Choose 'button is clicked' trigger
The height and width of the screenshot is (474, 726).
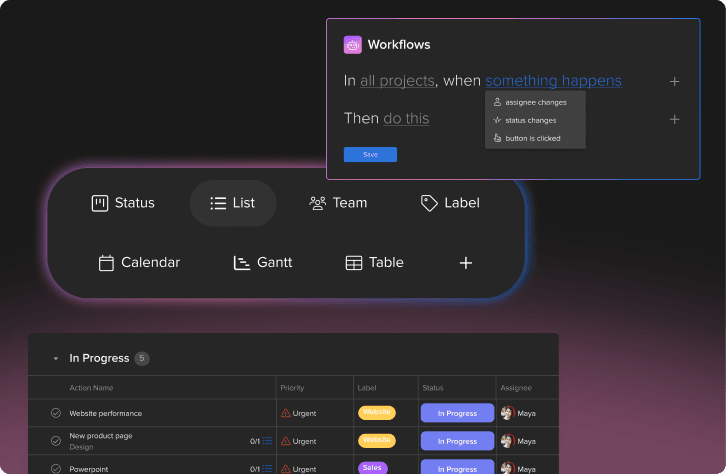point(535,138)
